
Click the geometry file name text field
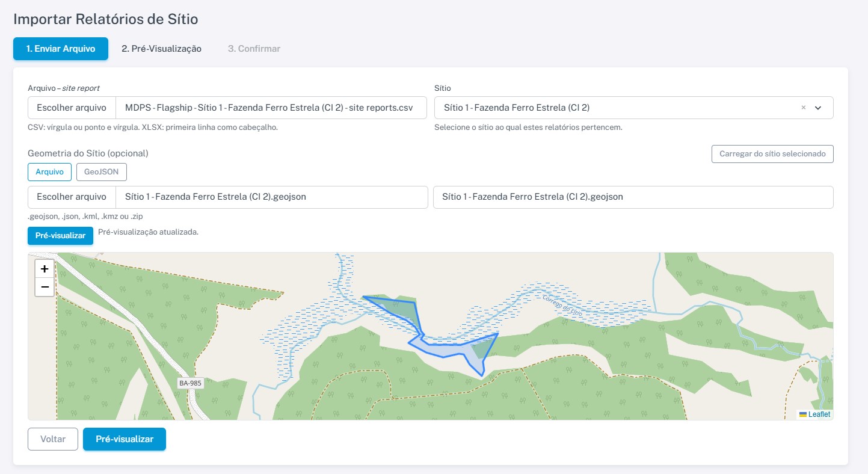633,197
